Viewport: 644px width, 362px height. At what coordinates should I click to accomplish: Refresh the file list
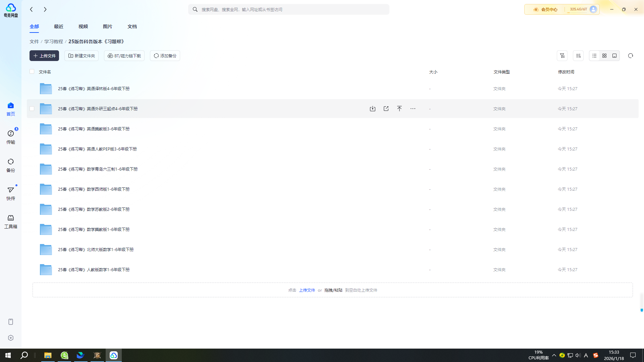(630, 56)
